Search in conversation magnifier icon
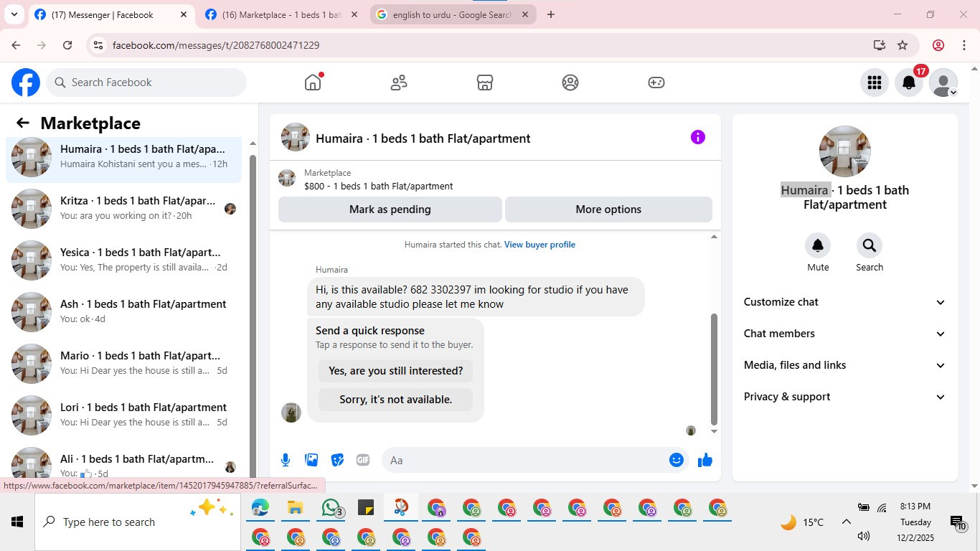Viewport: 980px width, 551px height. coord(870,245)
